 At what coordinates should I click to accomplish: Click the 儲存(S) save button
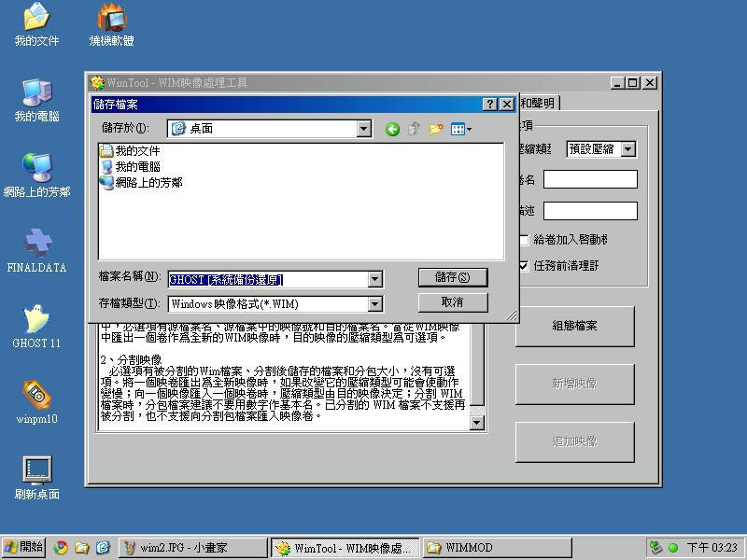point(453,277)
